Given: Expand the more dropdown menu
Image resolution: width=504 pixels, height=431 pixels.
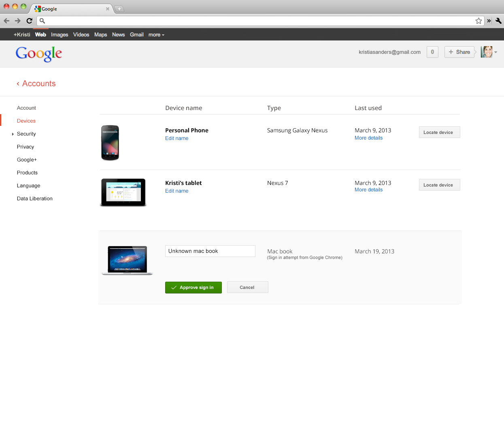Looking at the screenshot, I should coord(156,34).
